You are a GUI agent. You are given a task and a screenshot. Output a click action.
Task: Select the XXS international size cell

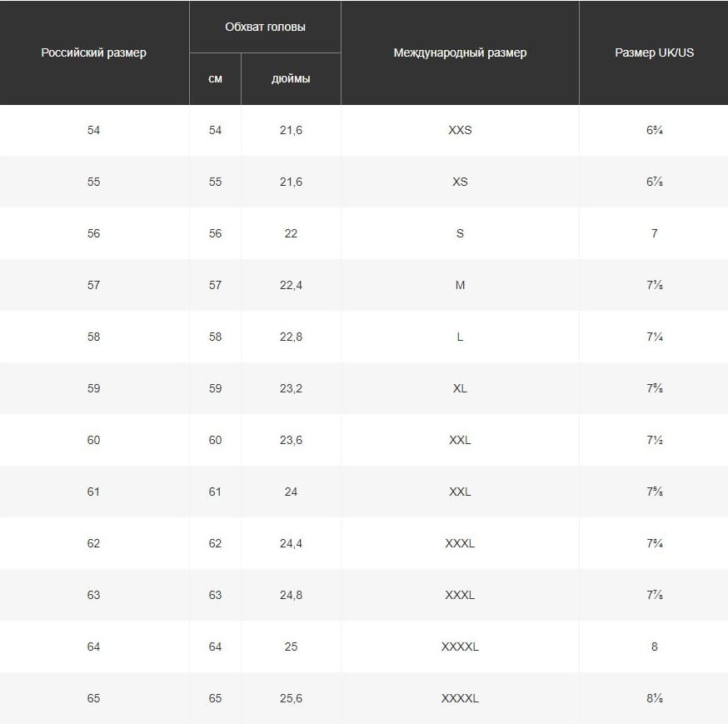pos(460,130)
